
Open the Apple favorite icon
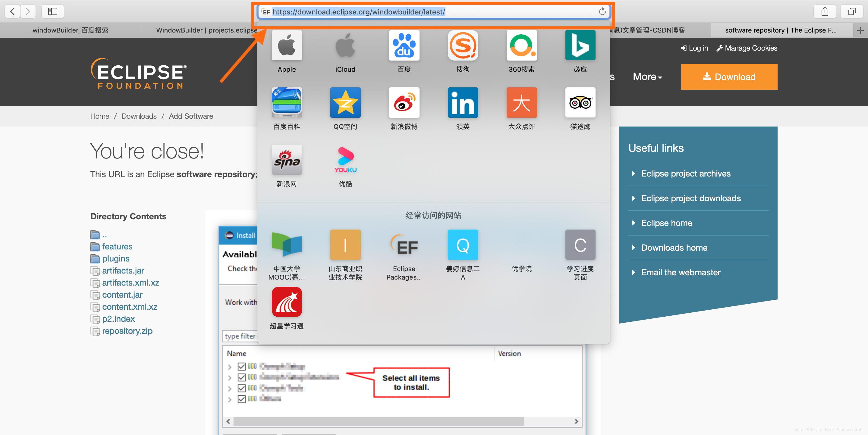point(287,45)
